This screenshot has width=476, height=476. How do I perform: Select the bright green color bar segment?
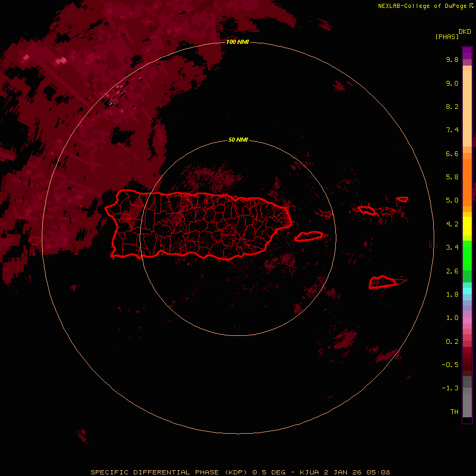(x=467, y=255)
